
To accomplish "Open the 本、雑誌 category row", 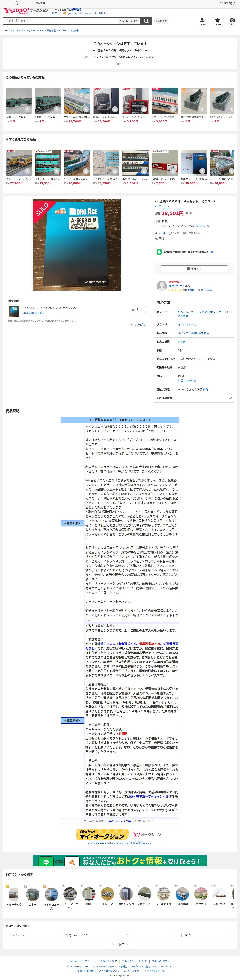I will point(205,935).
